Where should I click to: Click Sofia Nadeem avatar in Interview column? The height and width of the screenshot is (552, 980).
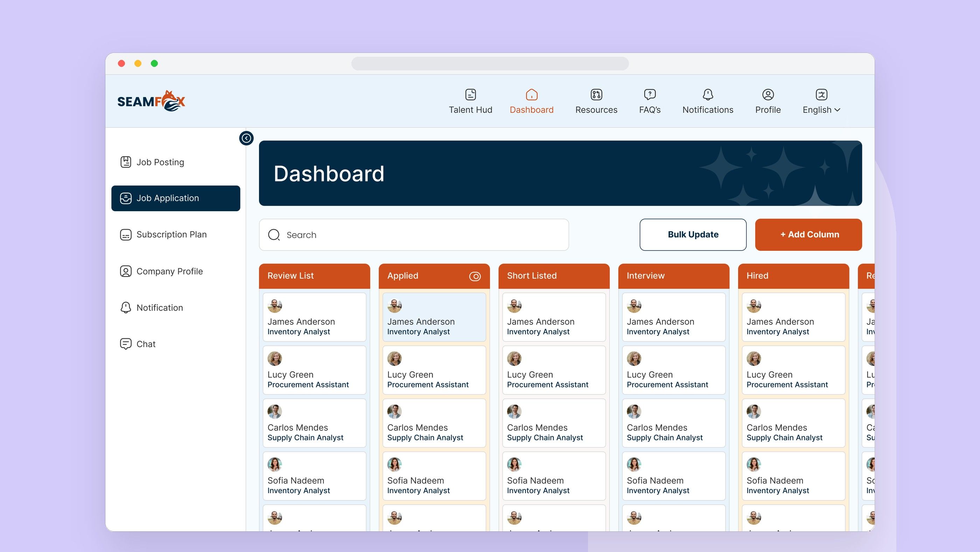634,464
